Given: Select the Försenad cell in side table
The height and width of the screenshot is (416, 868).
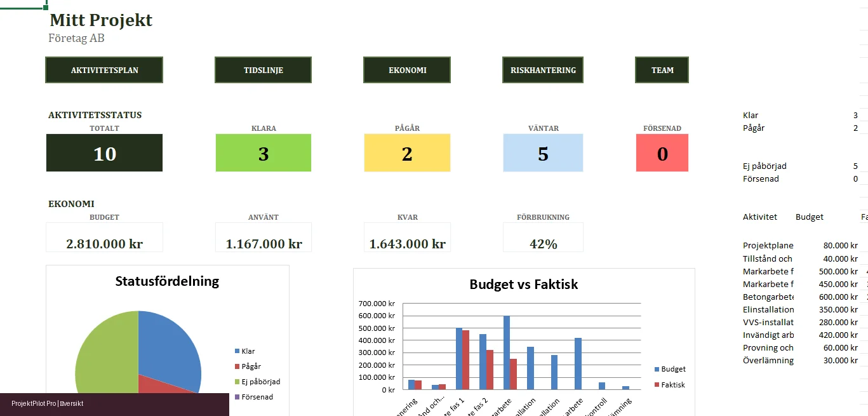Looking at the screenshot, I should (x=761, y=178).
